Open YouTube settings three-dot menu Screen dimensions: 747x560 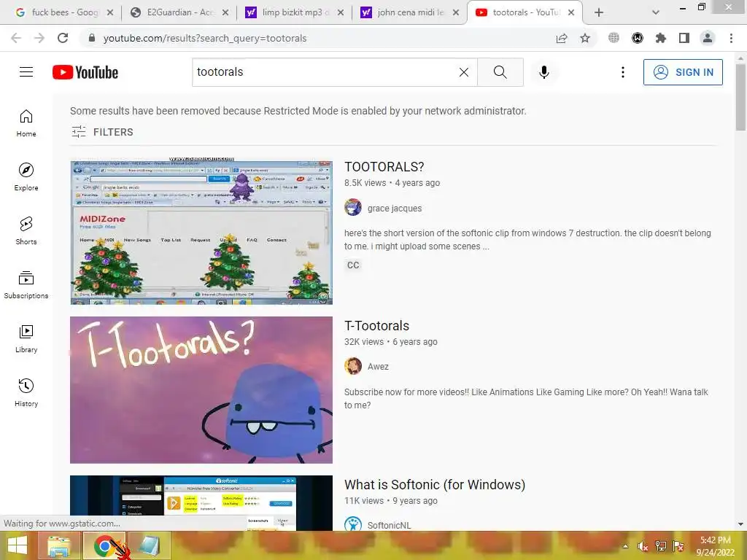tap(622, 72)
